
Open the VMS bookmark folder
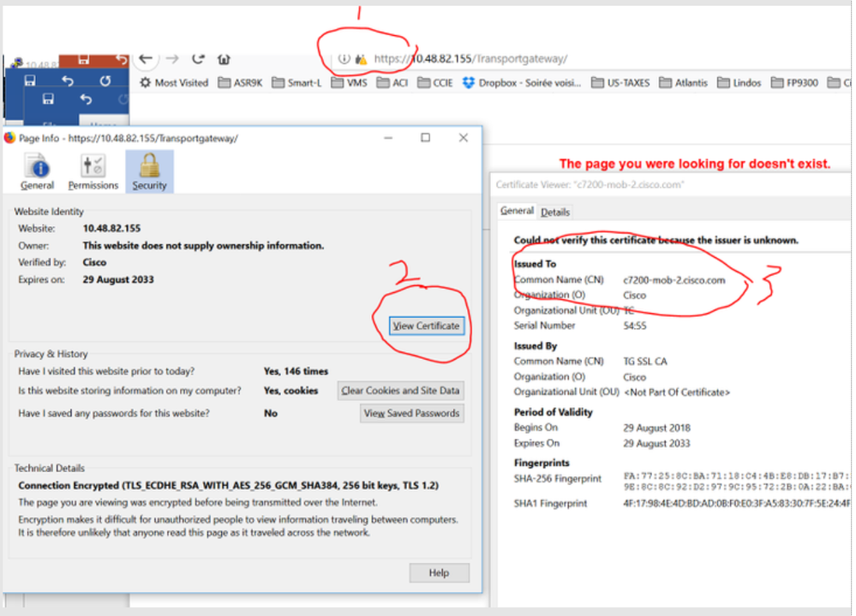click(350, 83)
